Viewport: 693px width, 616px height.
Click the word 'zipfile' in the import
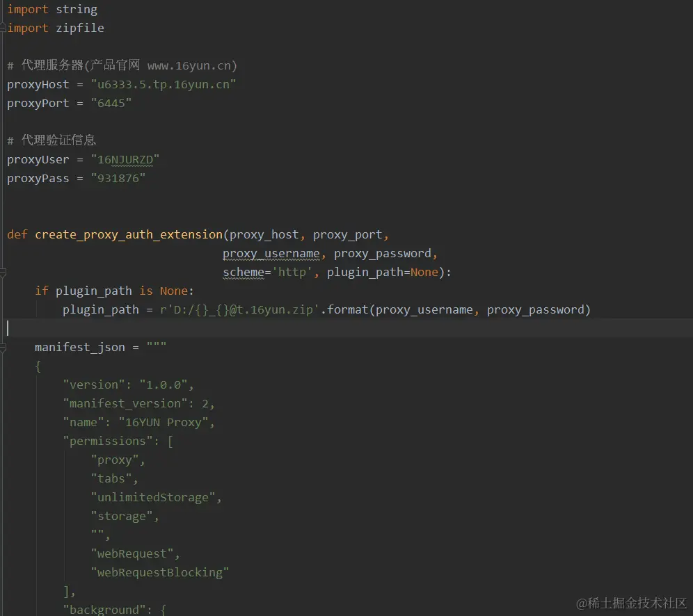(x=80, y=29)
